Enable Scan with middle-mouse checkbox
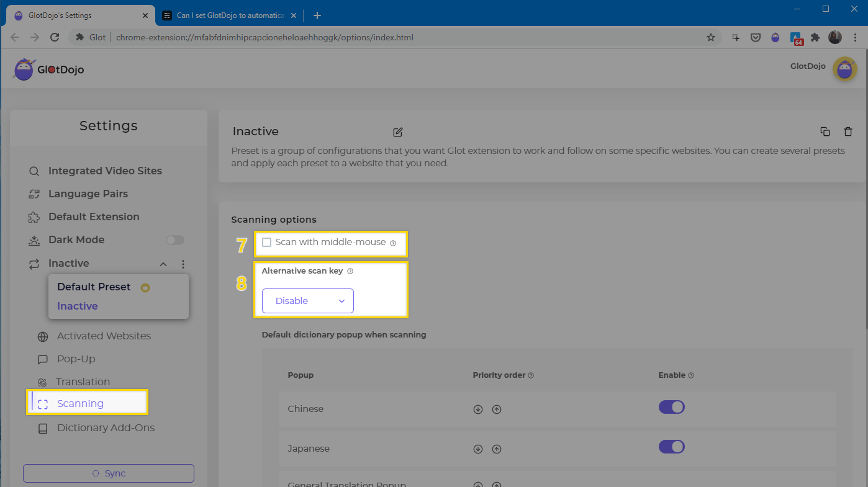The height and width of the screenshot is (487, 868). tap(266, 243)
